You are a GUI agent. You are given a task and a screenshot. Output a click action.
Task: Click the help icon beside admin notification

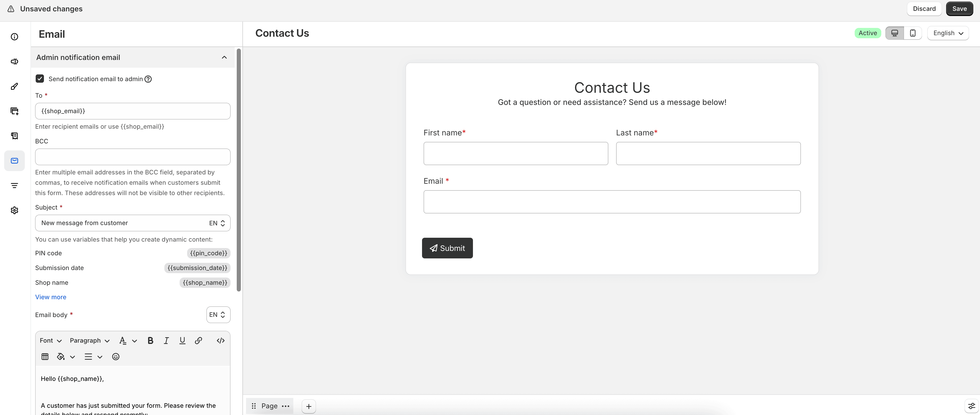(x=148, y=79)
